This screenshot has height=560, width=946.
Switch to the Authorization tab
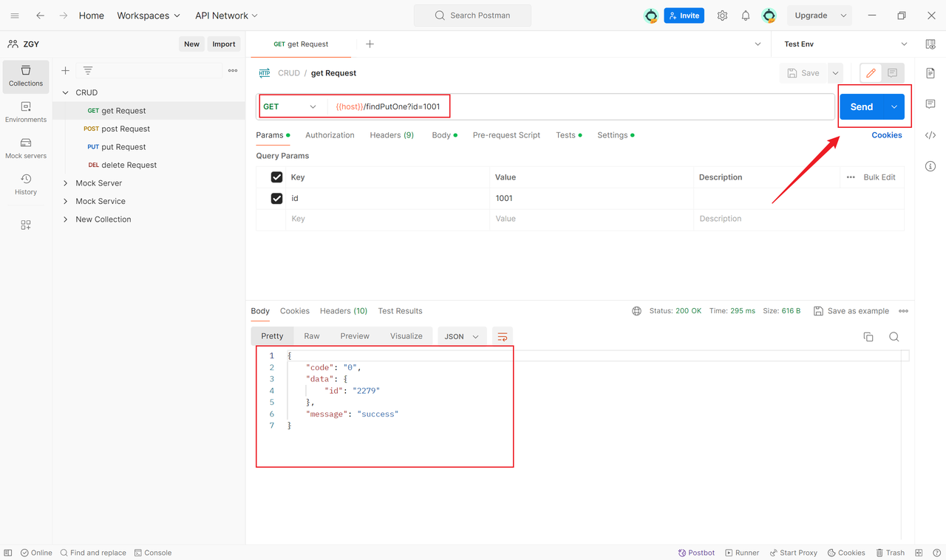pyautogui.click(x=330, y=135)
